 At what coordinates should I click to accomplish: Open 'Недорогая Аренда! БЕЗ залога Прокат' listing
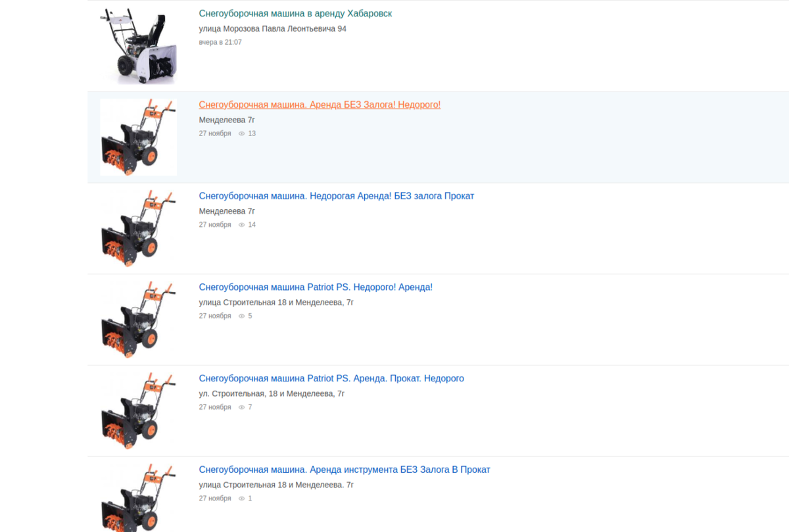[337, 196]
